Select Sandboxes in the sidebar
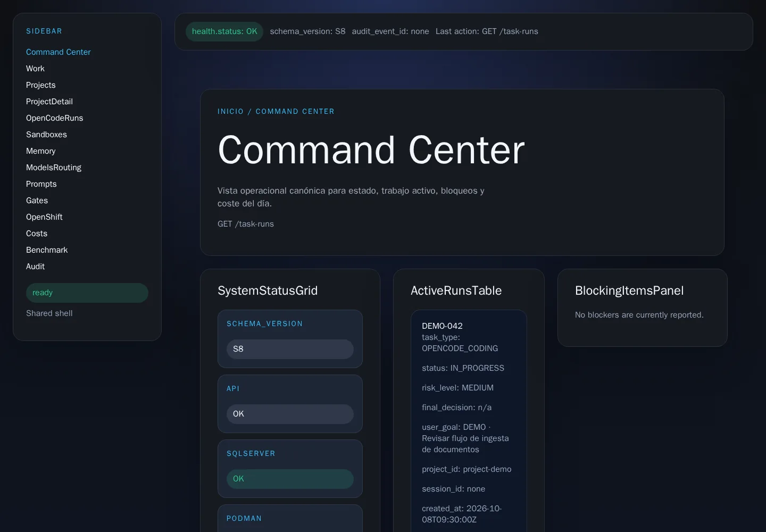 (x=46, y=135)
